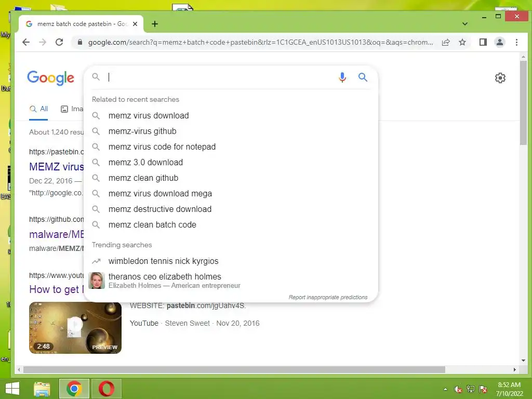This screenshot has width=532, height=399.
Task: View site information via the padlock icon
Action: pos(80,42)
